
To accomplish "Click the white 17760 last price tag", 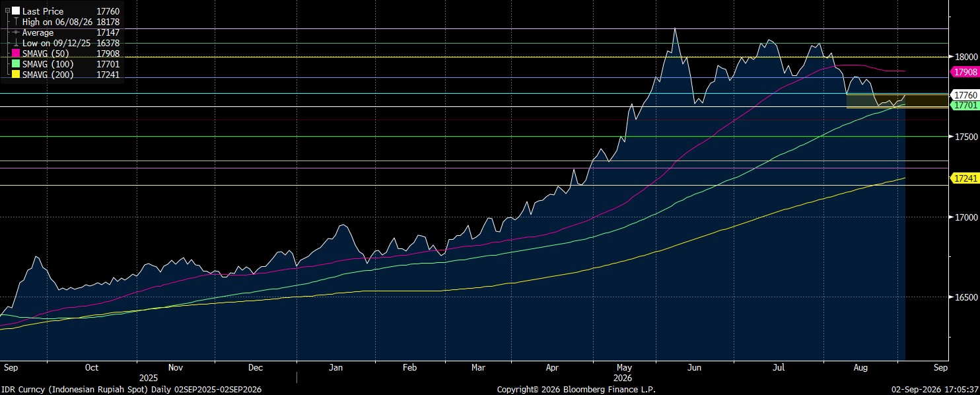I will (x=965, y=95).
